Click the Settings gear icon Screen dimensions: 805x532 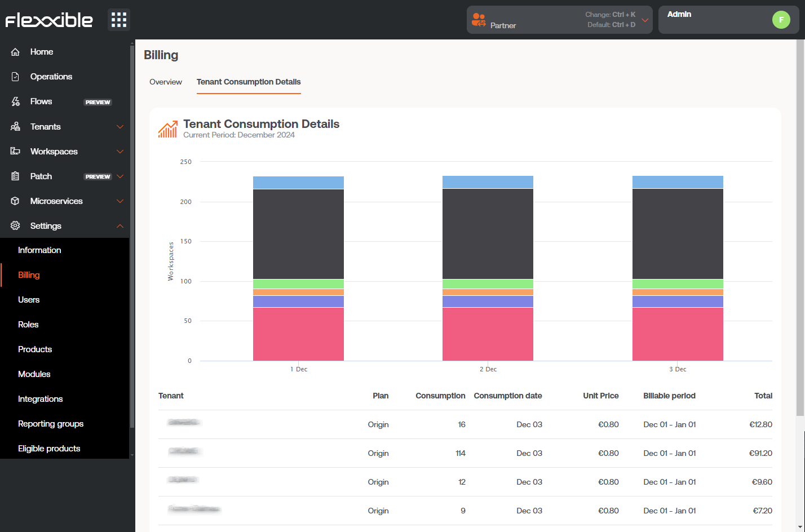(15, 226)
